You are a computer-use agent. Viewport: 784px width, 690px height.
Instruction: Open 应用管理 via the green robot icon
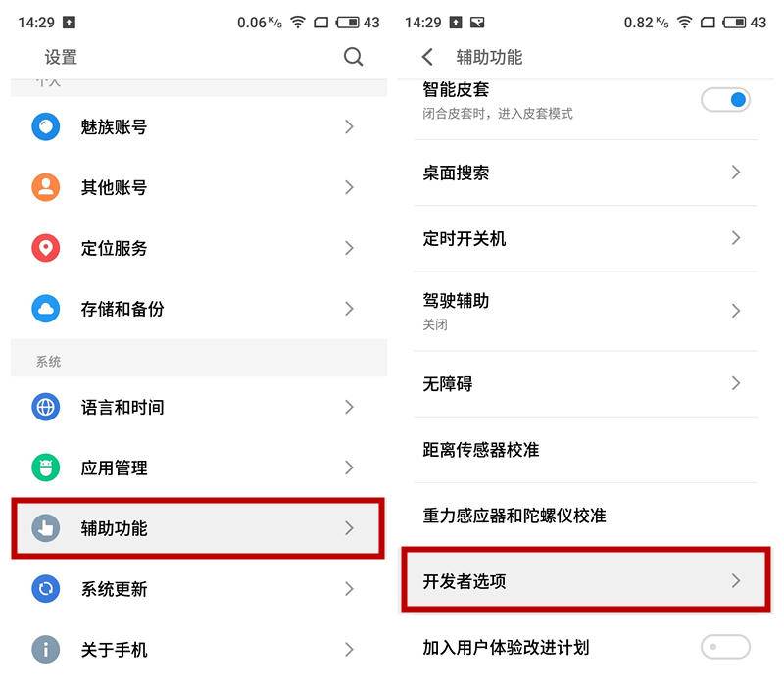45,468
